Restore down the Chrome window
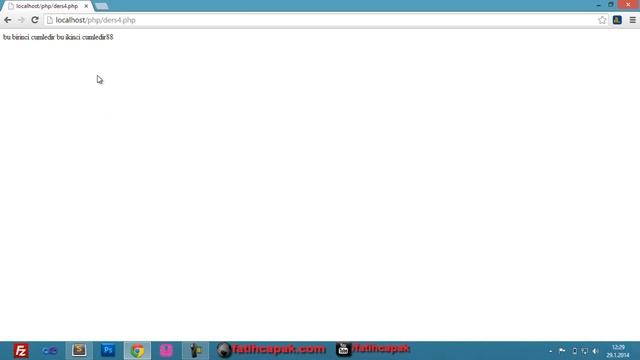 tap(611, 4)
